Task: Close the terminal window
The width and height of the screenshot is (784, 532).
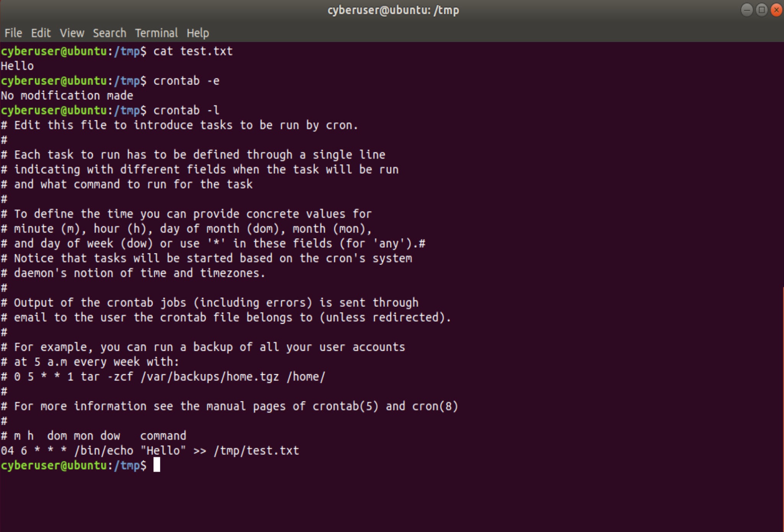Action: [x=776, y=10]
